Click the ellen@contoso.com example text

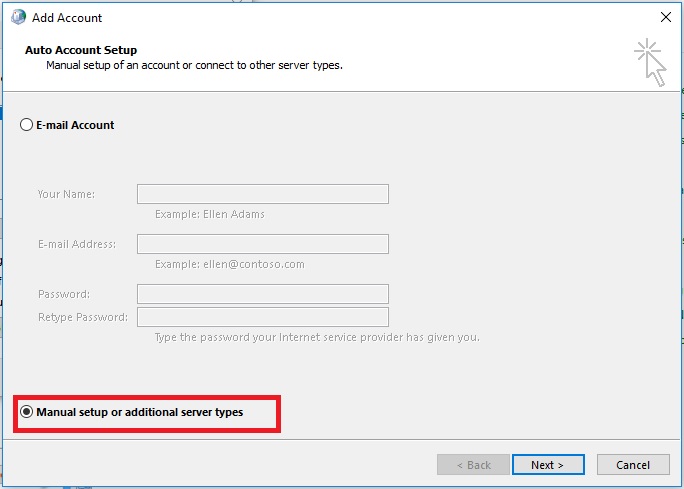[254, 264]
